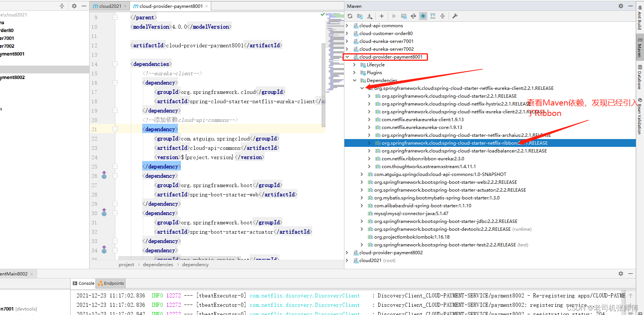This screenshot has height=315, width=644.
Task: Click 'dependency' breadcrumb in editor
Action: [x=196, y=265]
